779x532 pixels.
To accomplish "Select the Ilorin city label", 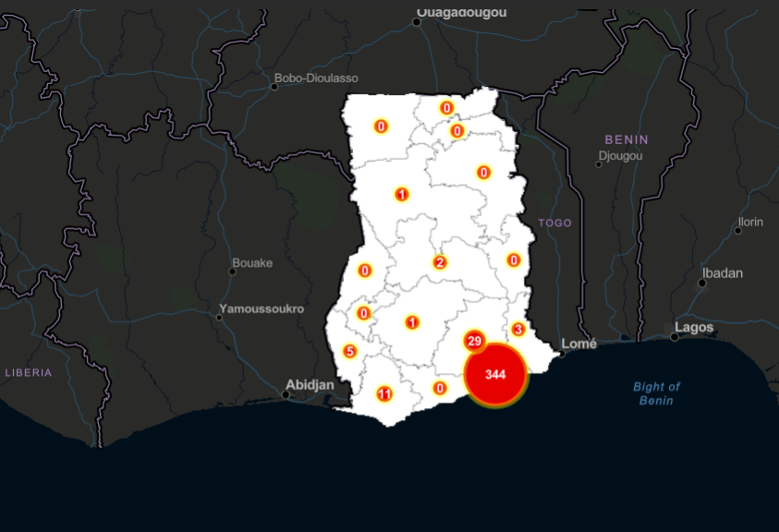I will (x=750, y=222).
